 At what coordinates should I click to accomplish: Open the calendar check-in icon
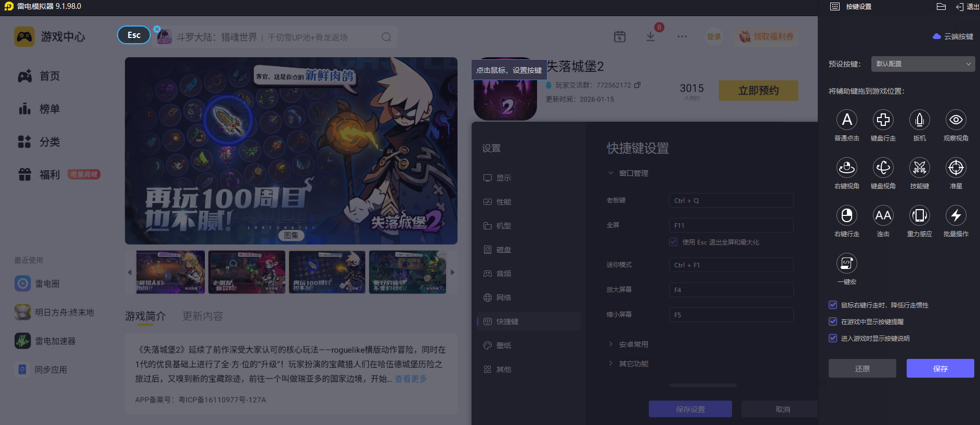pyautogui.click(x=620, y=36)
